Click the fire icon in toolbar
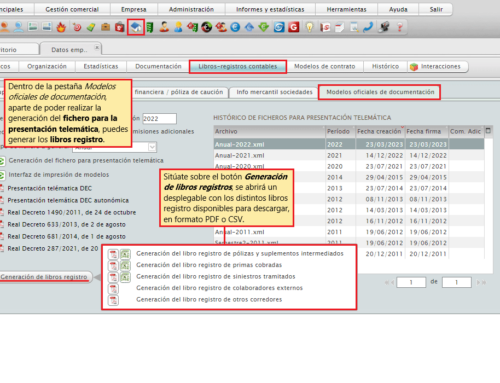 (61, 27)
